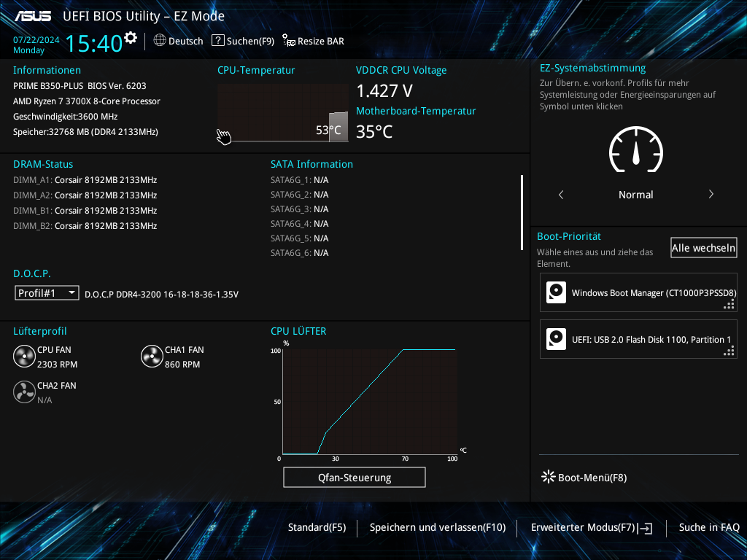Click the Normal tuning mode label
The image size is (747, 560).
click(636, 195)
